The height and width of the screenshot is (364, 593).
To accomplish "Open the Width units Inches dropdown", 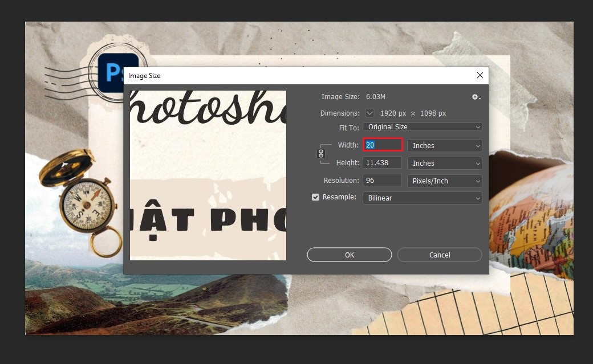I will [444, 145].
